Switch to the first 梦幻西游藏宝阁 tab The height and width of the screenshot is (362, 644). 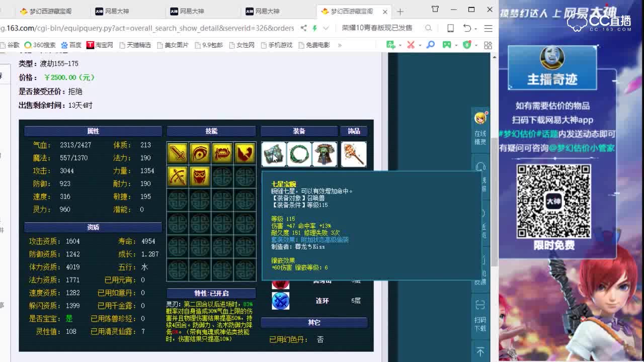point(50,11)
